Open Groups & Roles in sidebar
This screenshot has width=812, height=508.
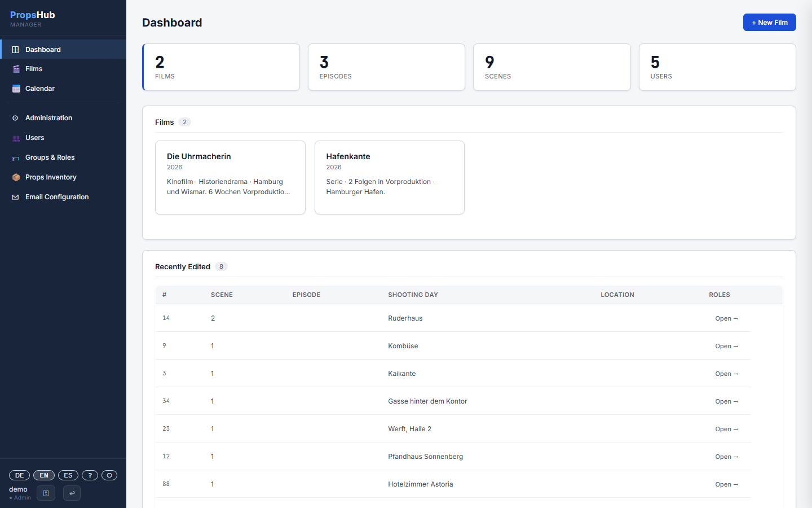coord(63,157)
